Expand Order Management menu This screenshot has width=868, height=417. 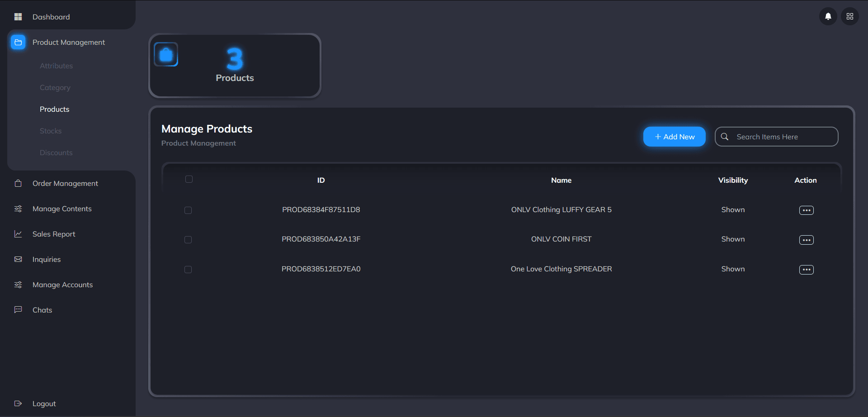pos(65,183)
